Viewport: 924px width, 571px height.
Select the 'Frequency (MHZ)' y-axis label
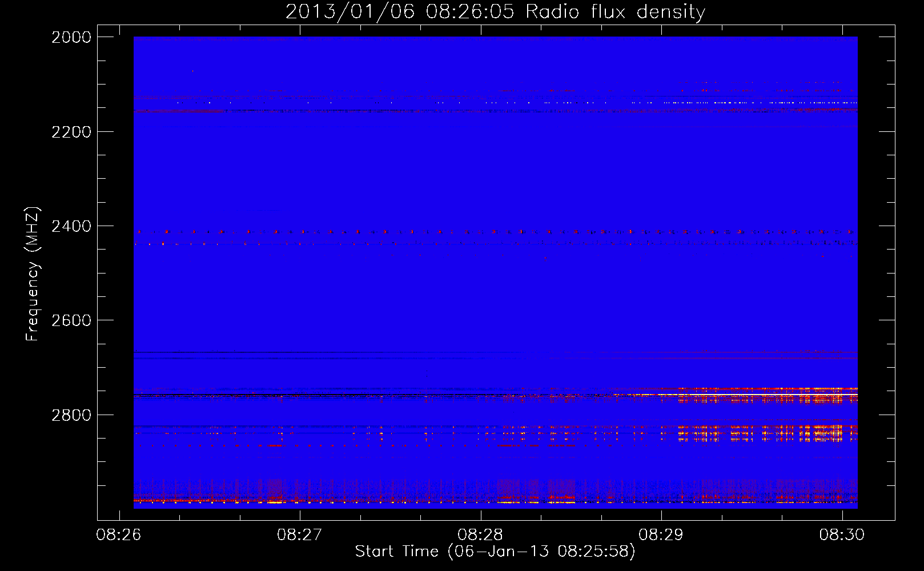(x=33, y=274)
